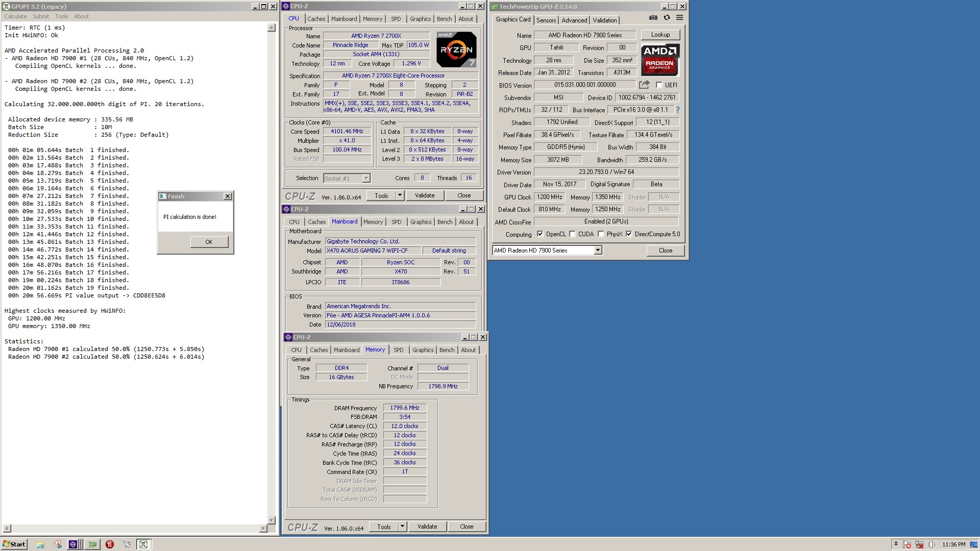
Task: Expand Tools dropdown arrow in top CPU-Z
Action: coord(400,195)
